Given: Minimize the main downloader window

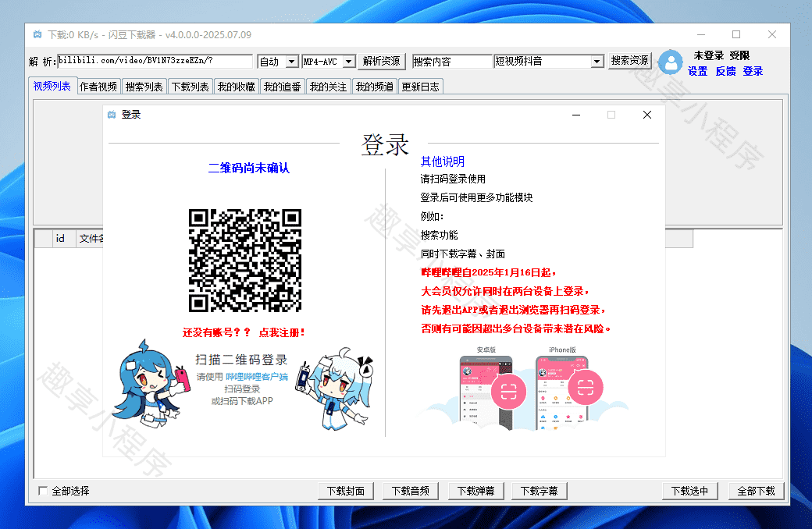Looking at the screenshot, I should [x=700, y=34].
